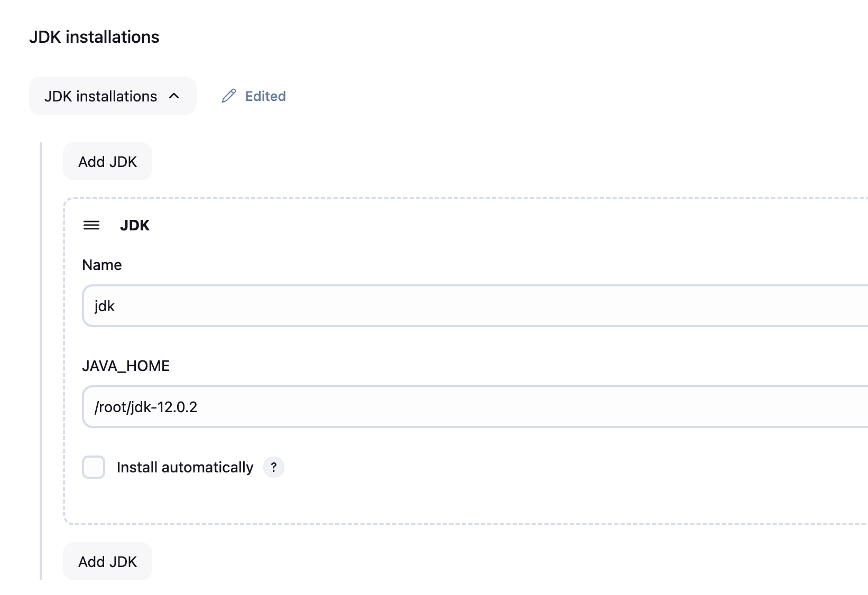The width and height of the screenshot is (868, 595).
Task: Select the JDK installations section header
Action: pyautogui.click(x=113, y=96)
